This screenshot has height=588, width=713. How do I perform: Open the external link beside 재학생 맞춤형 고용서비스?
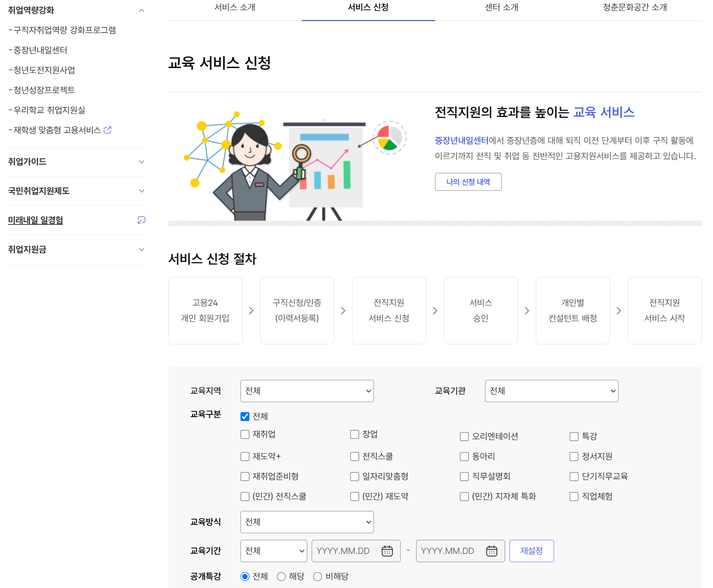pos(108,130)
